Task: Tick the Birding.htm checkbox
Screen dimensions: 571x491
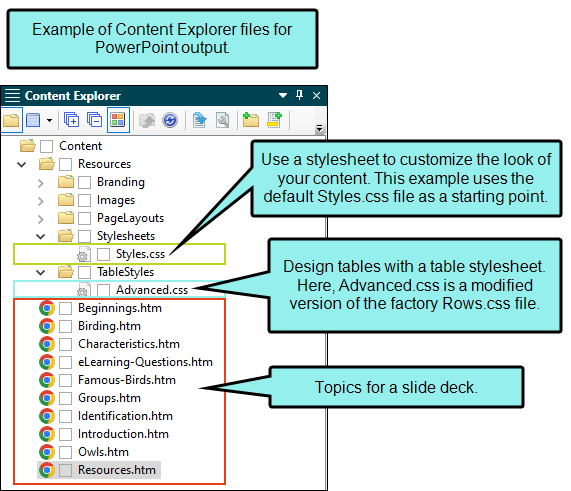Action: pos(66,326)
